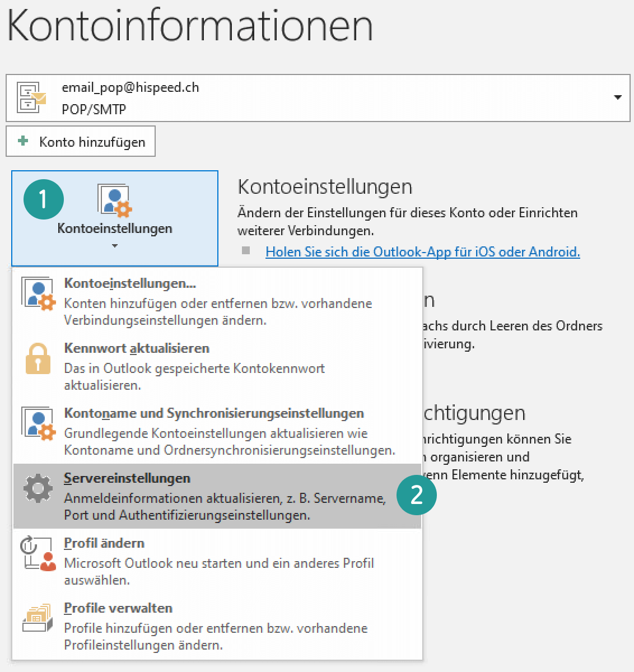
Task: Choose Profil ändern menu entry
Action: point(217,561)
